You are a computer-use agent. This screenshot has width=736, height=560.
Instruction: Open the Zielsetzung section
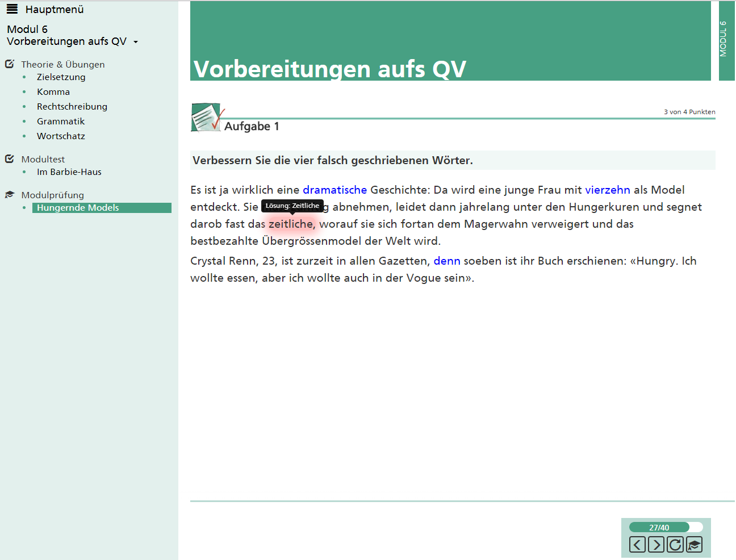point(61,77)
